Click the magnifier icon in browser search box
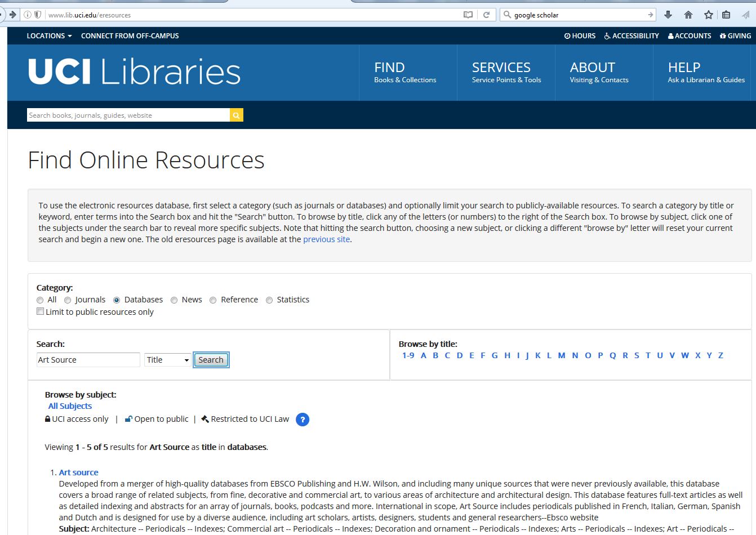756x535 pixels. (x=507, y=15)
